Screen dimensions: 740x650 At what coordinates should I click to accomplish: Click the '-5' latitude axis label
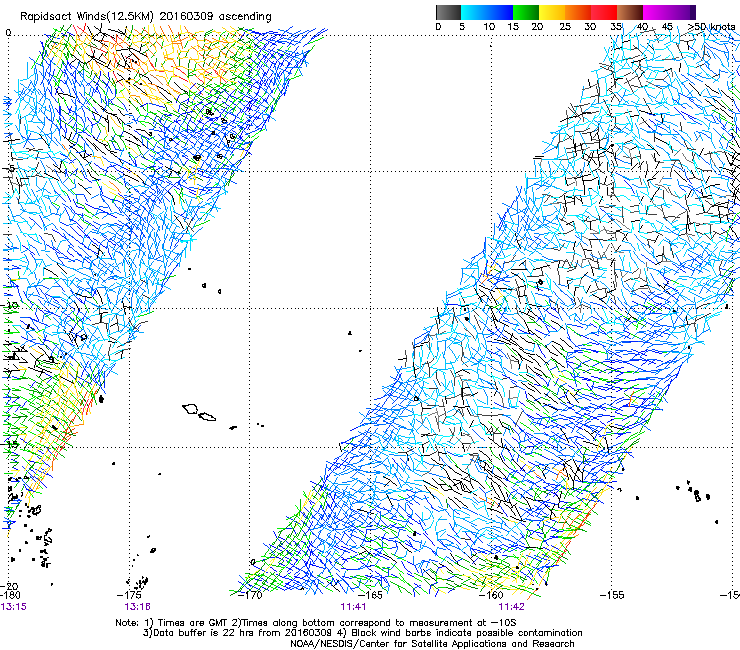[8, 169]
